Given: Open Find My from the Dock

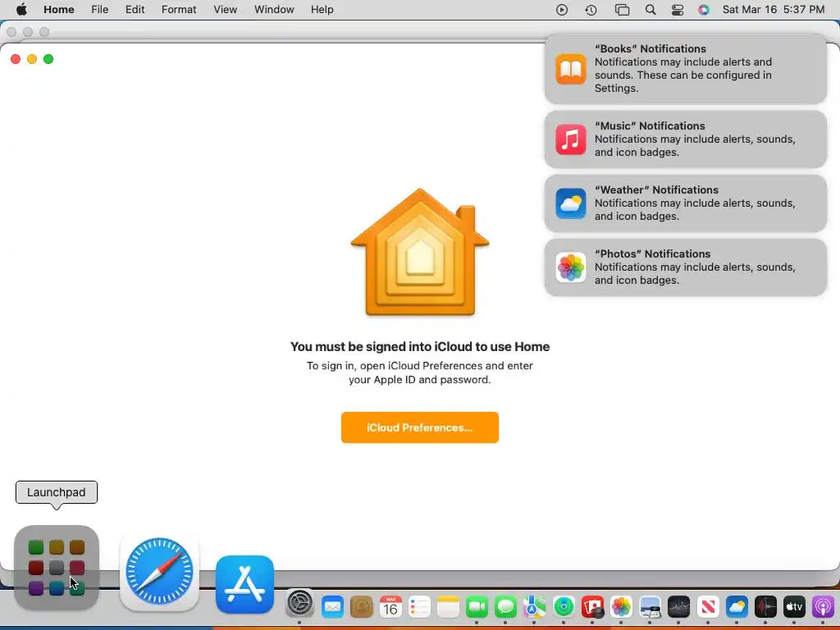Looking at the screenshot, I should 564,607.
